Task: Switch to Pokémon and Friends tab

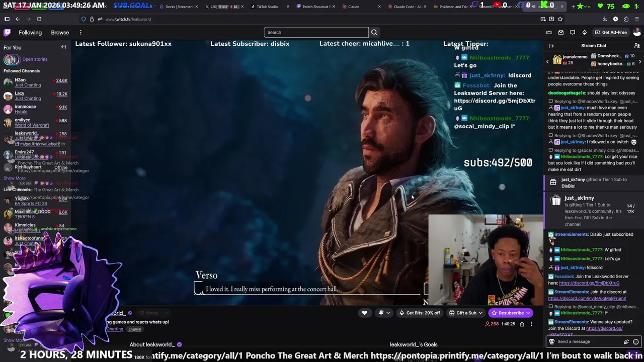Action: [x=452, y=7]
